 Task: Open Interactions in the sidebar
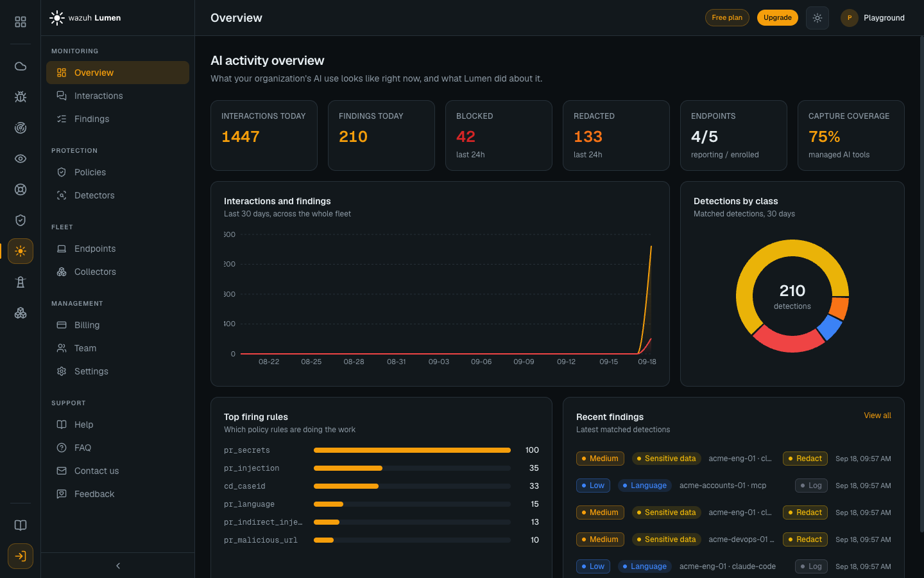tap(117, 96)
